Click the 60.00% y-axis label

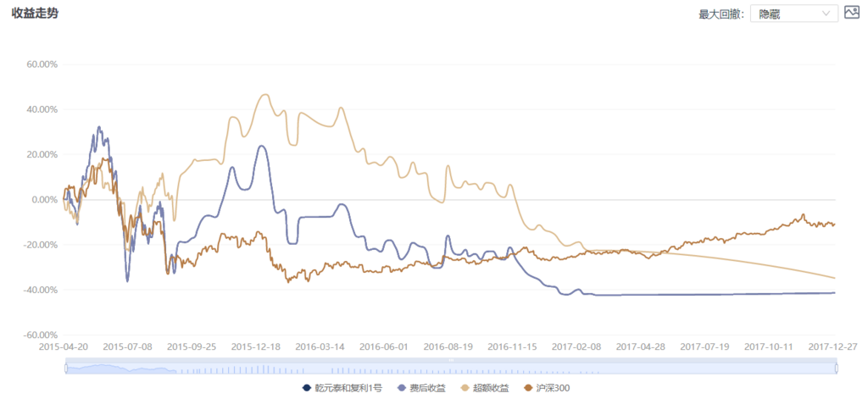tap(42, 64)
